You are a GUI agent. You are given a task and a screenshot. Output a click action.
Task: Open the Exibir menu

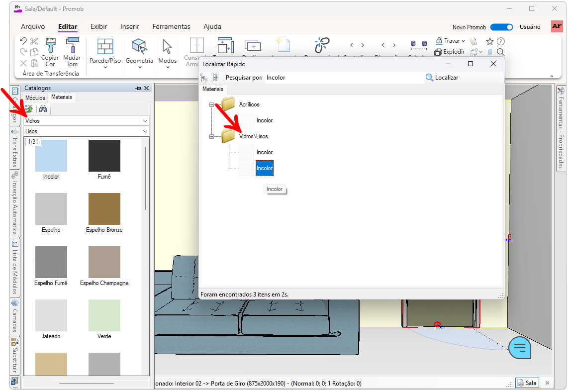[98, 26]
